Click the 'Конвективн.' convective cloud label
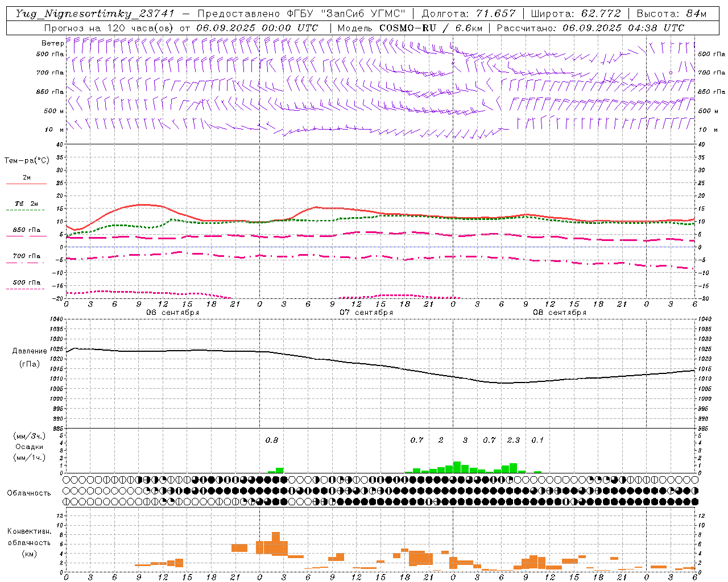 coord(29,531)
